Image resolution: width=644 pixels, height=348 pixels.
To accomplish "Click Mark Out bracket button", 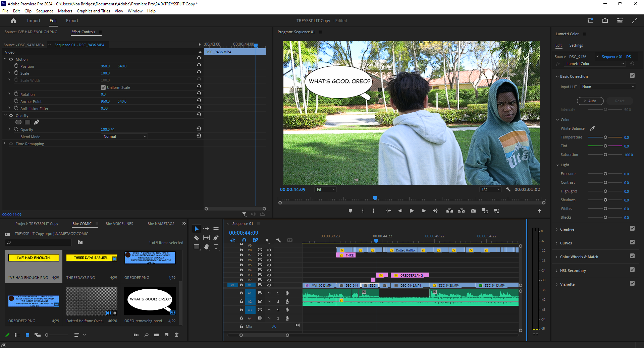I will [x=373, y=211].
